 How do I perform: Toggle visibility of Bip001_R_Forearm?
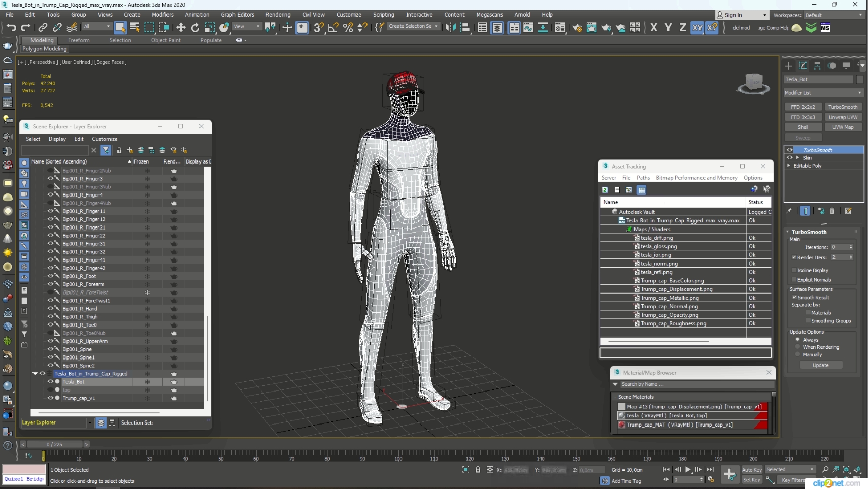(x=50, y=284)
